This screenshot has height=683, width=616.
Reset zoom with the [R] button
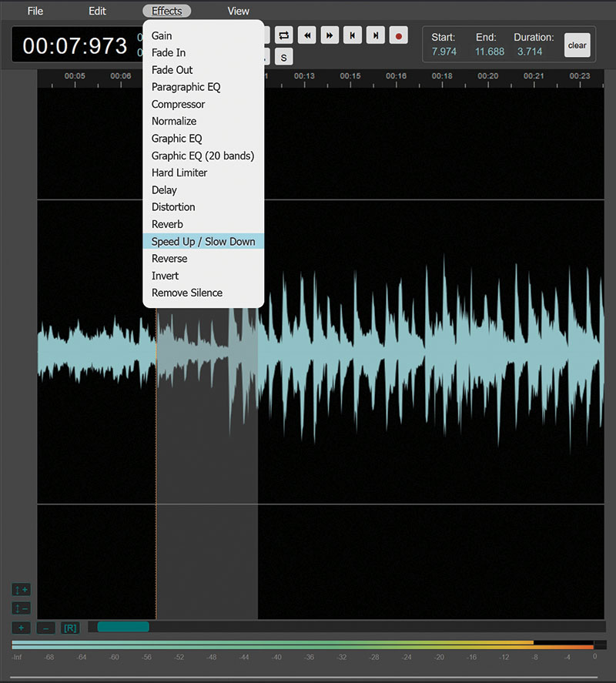[70, 628]
